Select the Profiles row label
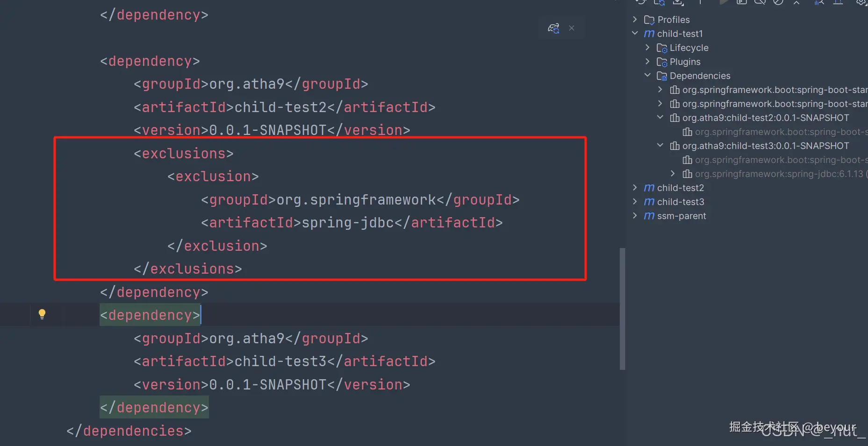 pos(674,20)
